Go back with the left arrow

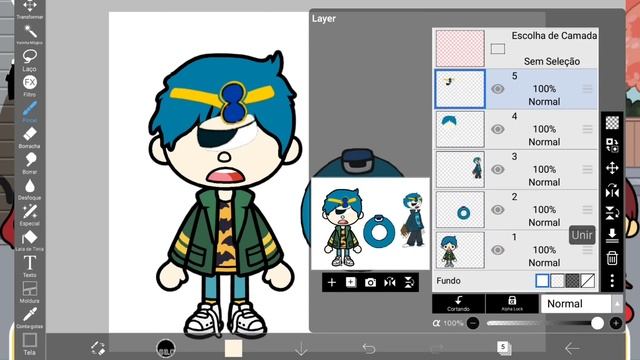point(572,349)
